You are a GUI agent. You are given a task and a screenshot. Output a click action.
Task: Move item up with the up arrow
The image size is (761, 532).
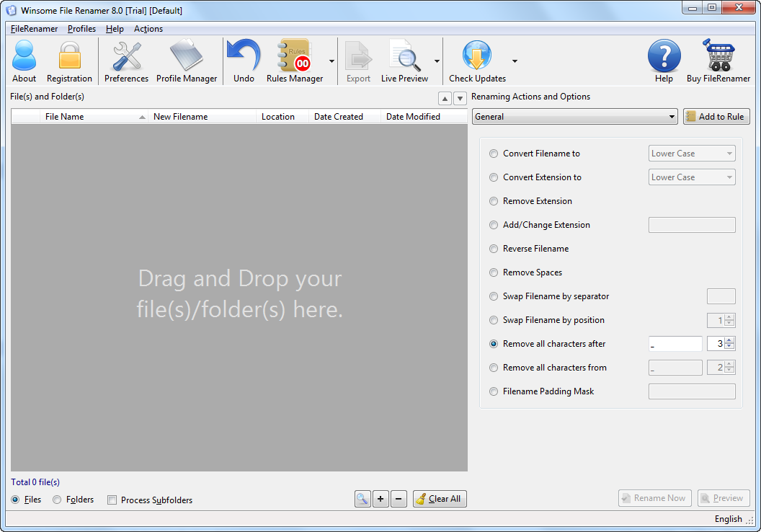pos(445,99)
